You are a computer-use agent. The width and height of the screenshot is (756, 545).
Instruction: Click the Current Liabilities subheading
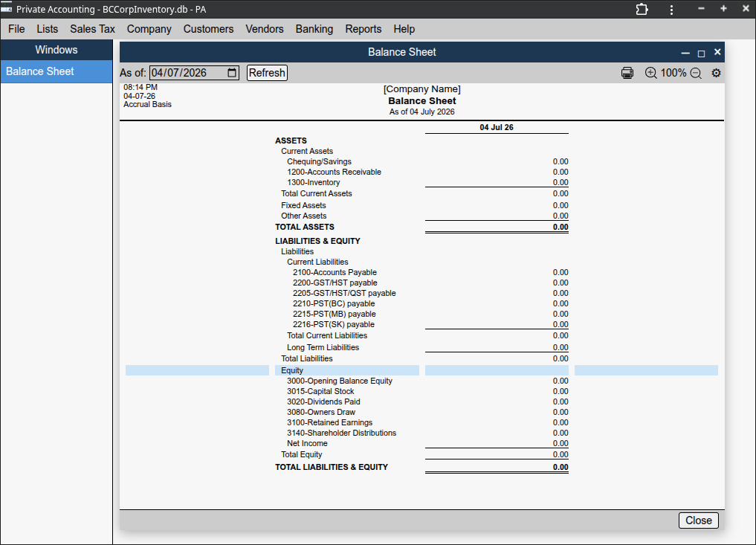click(317, 262)
